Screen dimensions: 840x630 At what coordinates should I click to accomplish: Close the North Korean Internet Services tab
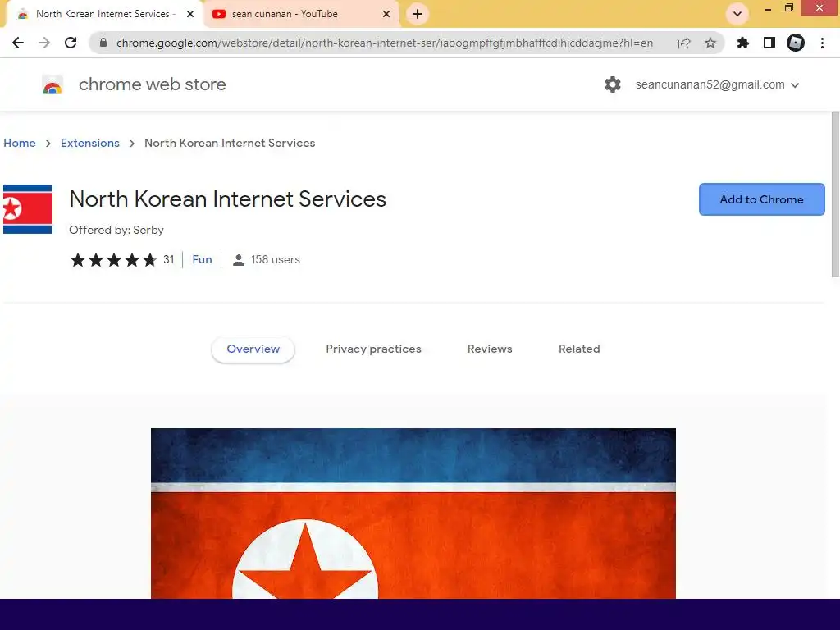coord(190,14)
